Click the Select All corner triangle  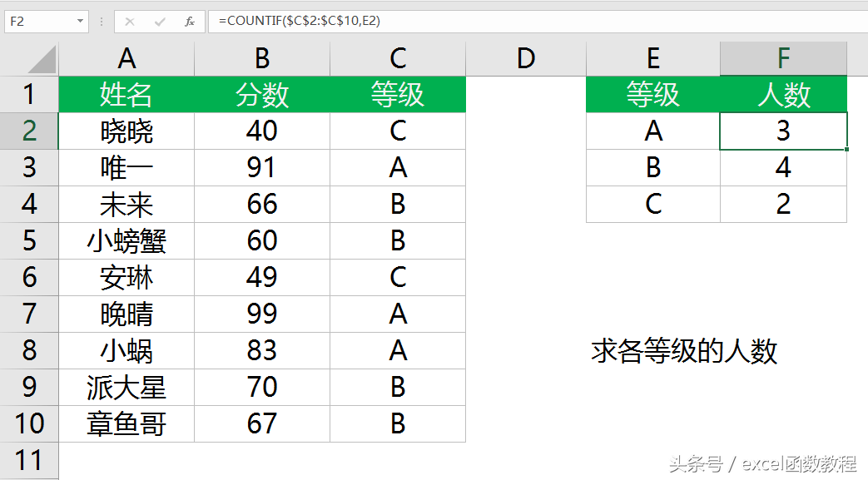click(42, 61)
